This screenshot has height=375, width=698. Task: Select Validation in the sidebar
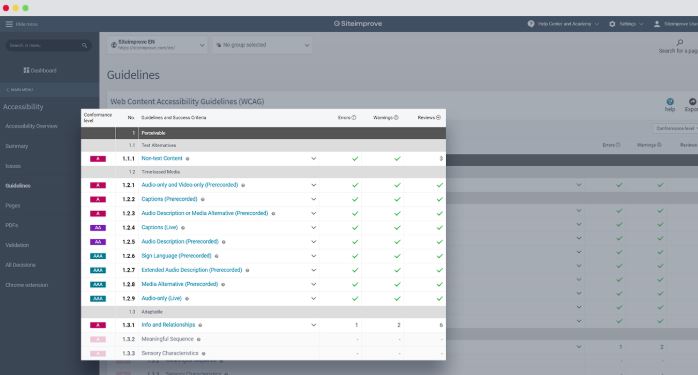[17, 245]
